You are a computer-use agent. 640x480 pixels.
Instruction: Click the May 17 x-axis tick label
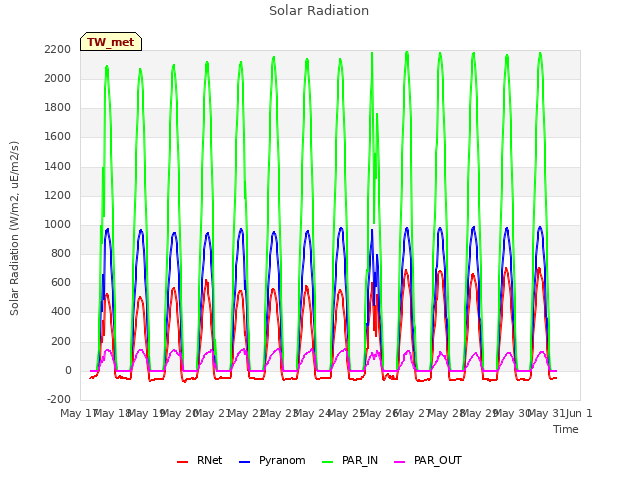point(79,413)
